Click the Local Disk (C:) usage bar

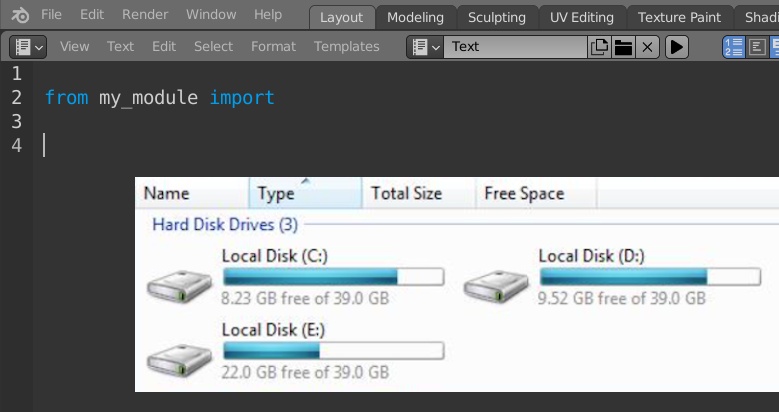(x=333, y=277)
